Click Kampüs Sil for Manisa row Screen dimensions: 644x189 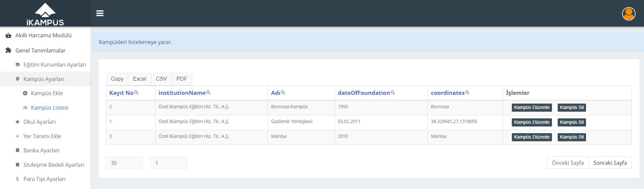click(572, 137)
